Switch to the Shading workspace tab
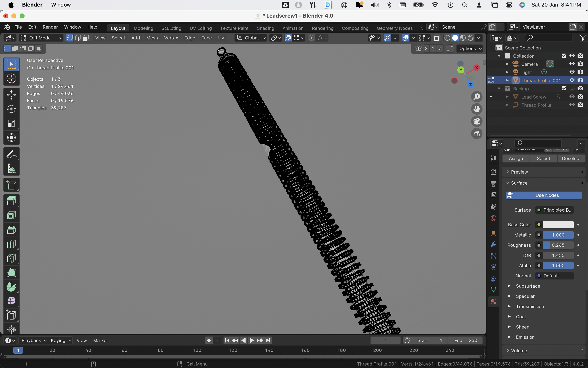 tap(265, 28)
